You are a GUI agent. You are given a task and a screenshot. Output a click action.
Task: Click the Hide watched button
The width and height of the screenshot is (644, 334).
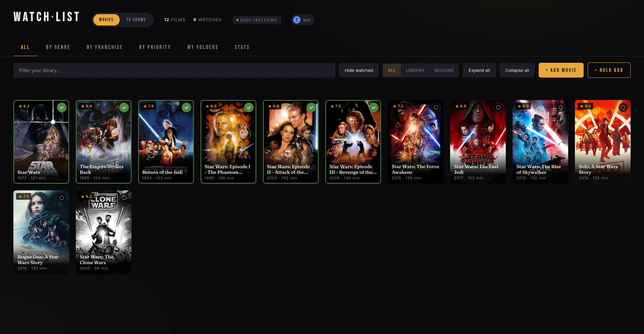(x=359, y=70)
